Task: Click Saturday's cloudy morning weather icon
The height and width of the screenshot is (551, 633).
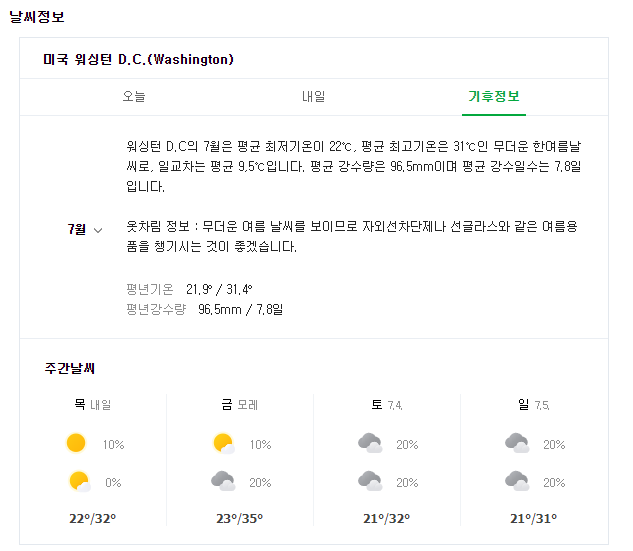Action: 370,443
